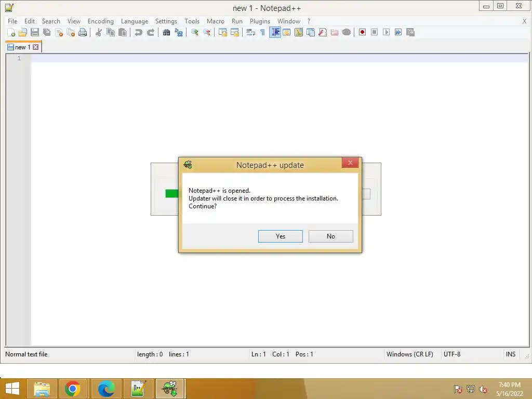Click No in Notepad++ update dialog

point(331,236)
